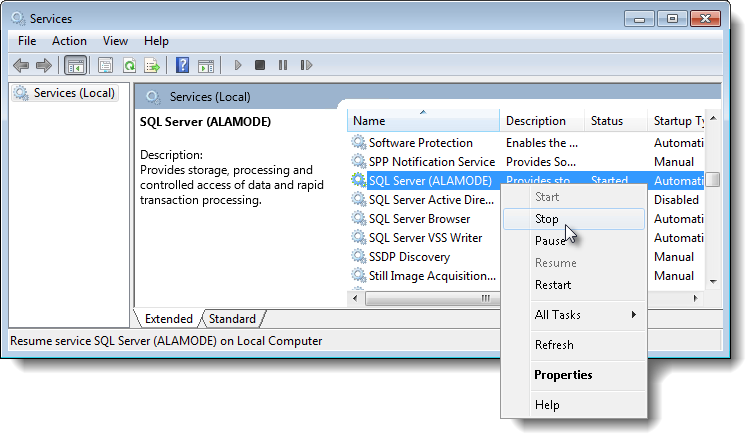Image resolution: width=756 pixels, height=444 pixels.
Task: Click the SQL Server Active Directory gear icon
Action: [x=358, y=199]
